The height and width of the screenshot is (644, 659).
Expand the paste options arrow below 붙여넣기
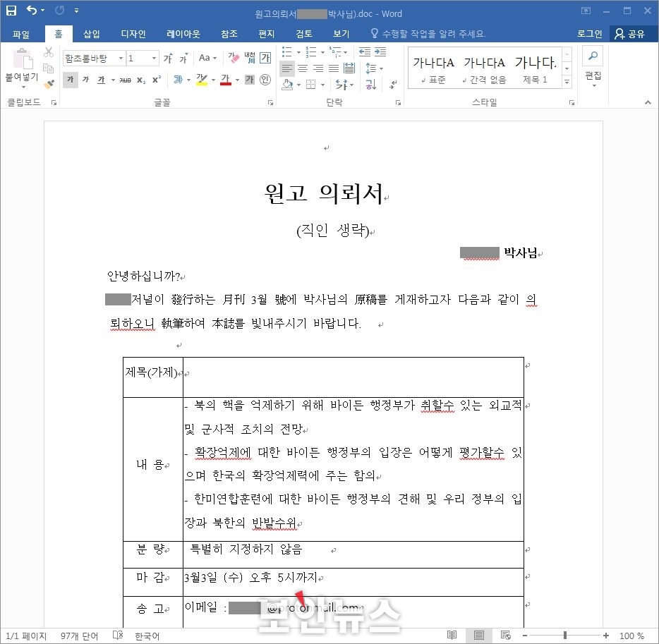pos(23,87)
